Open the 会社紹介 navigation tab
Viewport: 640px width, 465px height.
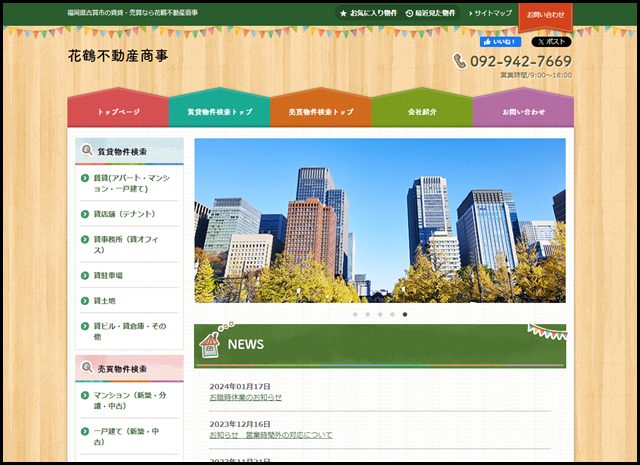pos(422,108)
